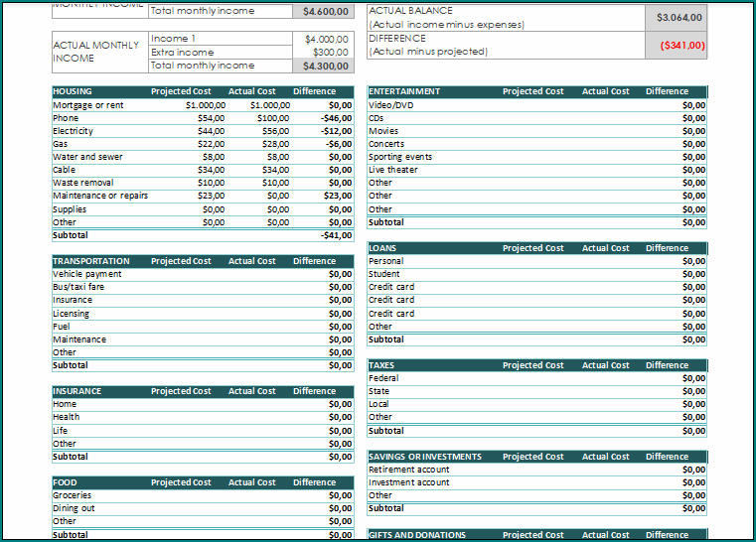Screen dimensions: 756x542
Task: Select the Student loan row label
Action: tap(384, 274)
